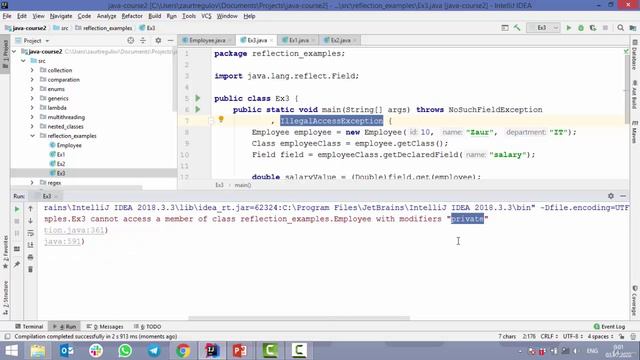Open the Messages tool window
The height and width of the screenshot is (360, 640).
(105, 327)
